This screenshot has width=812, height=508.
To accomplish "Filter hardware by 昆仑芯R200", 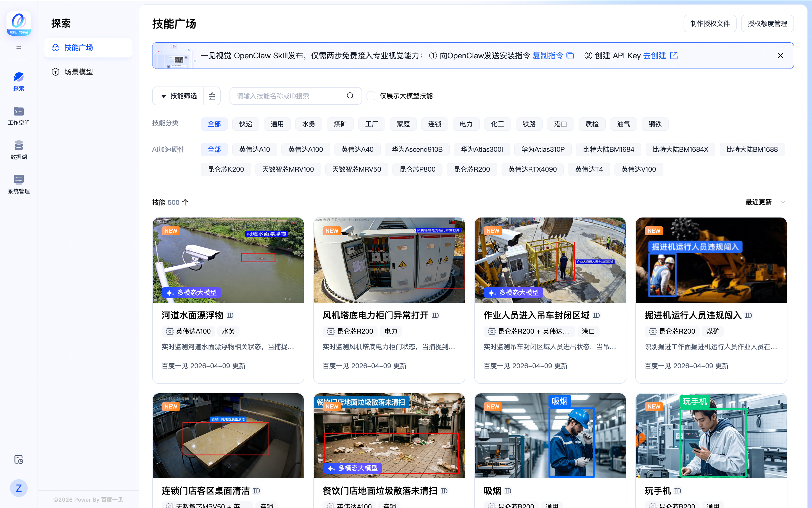I will [x=472, y=169].
